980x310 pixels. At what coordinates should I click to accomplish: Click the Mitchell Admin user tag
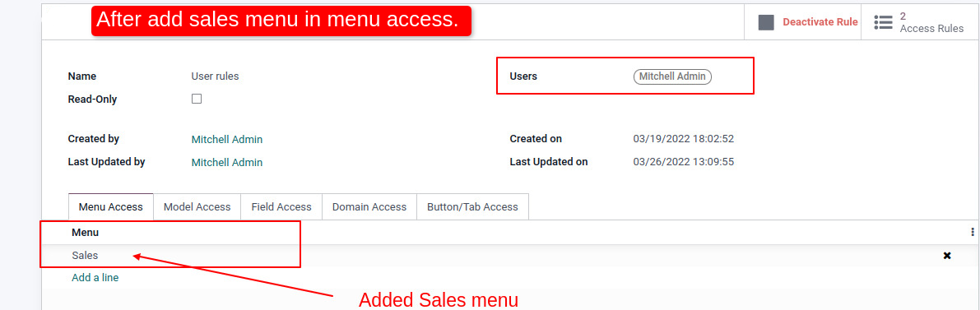click(672, 76)
